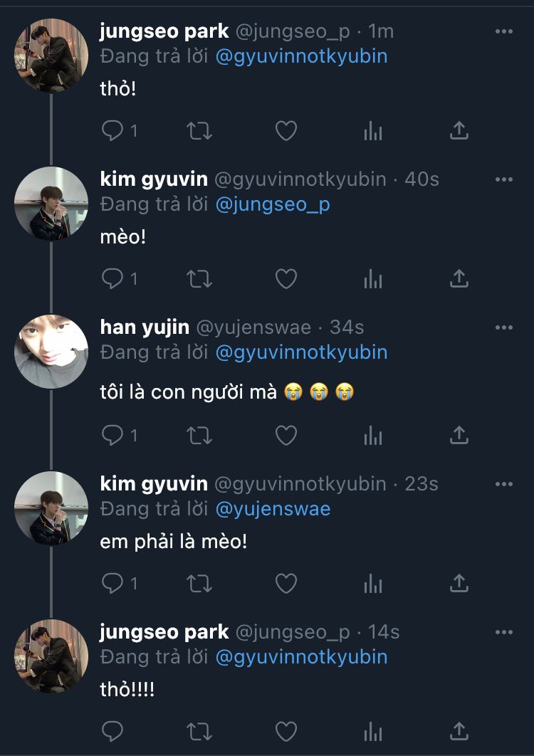
Task: Open kim gyuvin's avatar on "mèo!" tweet
Action: [51, 204]
